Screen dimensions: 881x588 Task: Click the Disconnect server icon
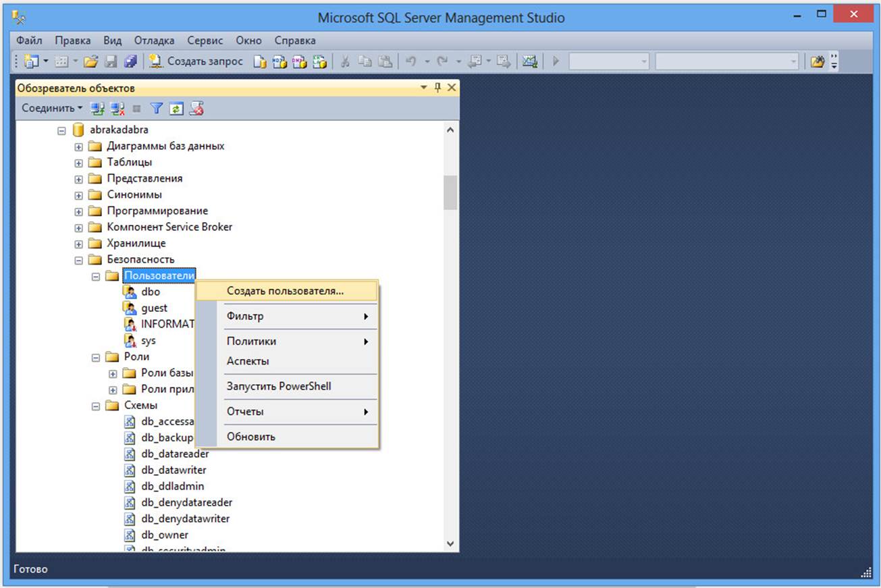[117, 108]
